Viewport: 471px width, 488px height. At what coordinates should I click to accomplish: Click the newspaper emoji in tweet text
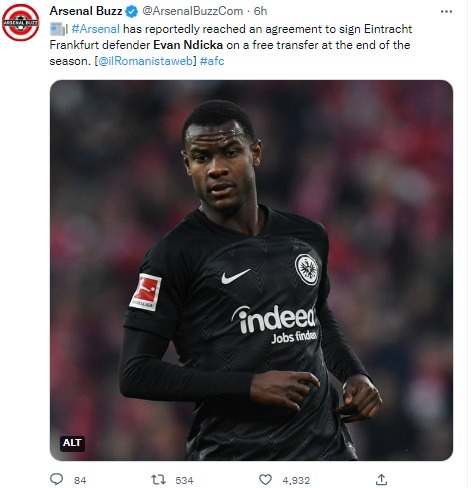tap(57, 29)
